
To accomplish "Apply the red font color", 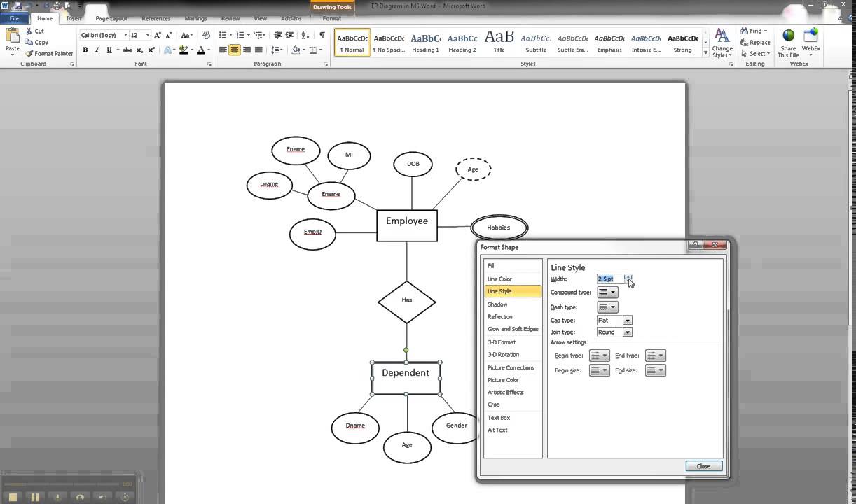I will (x=201, y=50).
